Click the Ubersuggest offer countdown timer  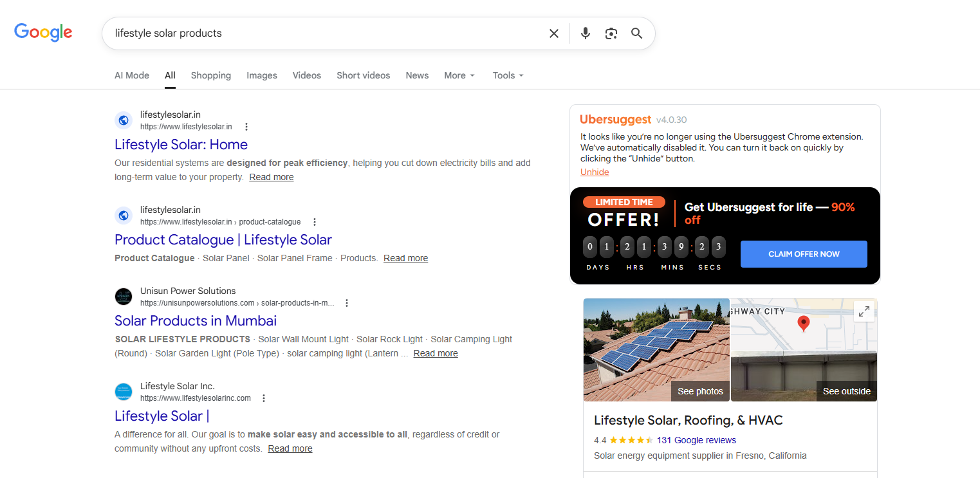click(654, 253)
